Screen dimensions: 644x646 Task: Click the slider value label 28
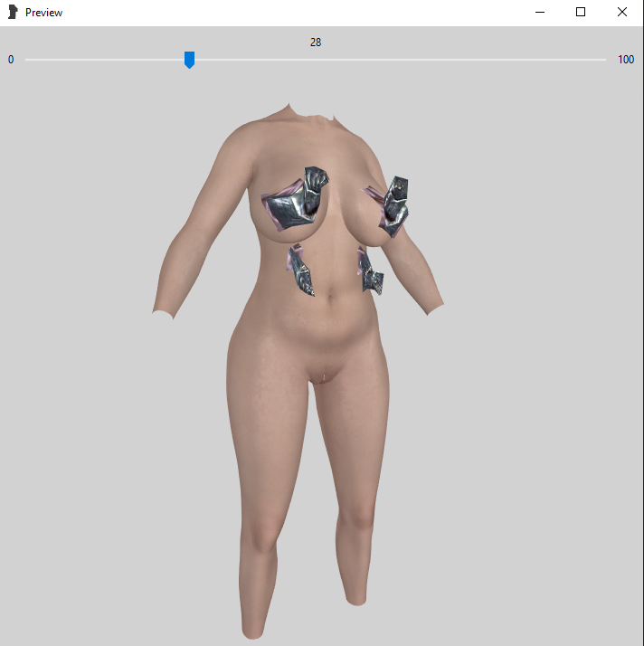[x=316, y=43]
